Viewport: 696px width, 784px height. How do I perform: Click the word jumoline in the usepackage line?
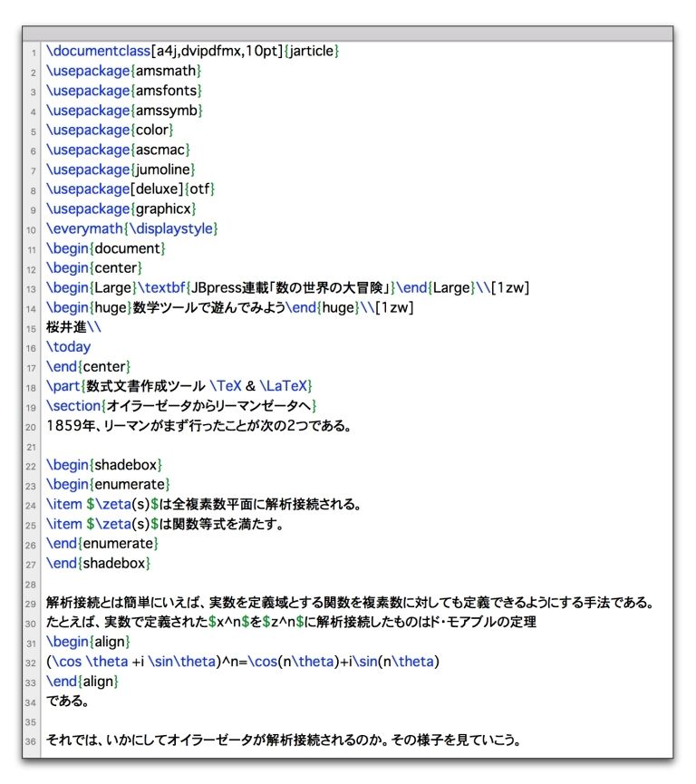click(163, 169)
